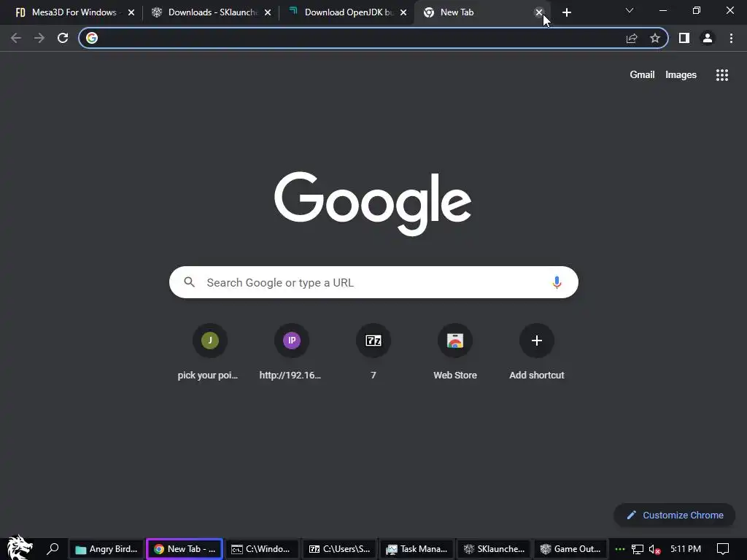Close the New Tab tab

tap(539, 12)
